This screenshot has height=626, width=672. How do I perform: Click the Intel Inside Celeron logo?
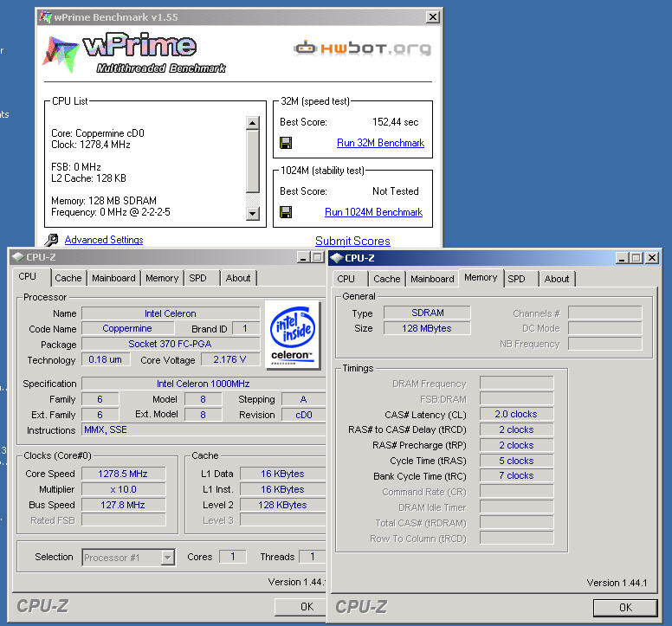pos(293,334)
